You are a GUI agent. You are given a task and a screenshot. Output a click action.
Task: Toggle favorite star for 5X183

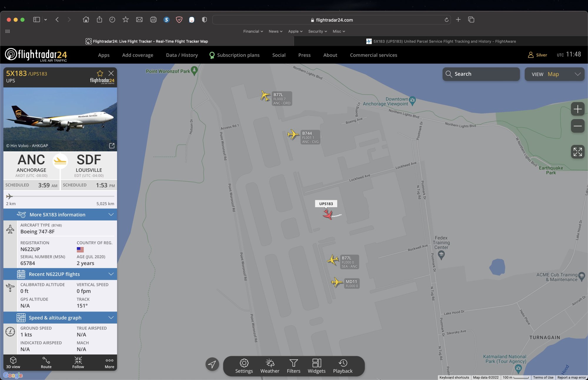pos(100,73)
